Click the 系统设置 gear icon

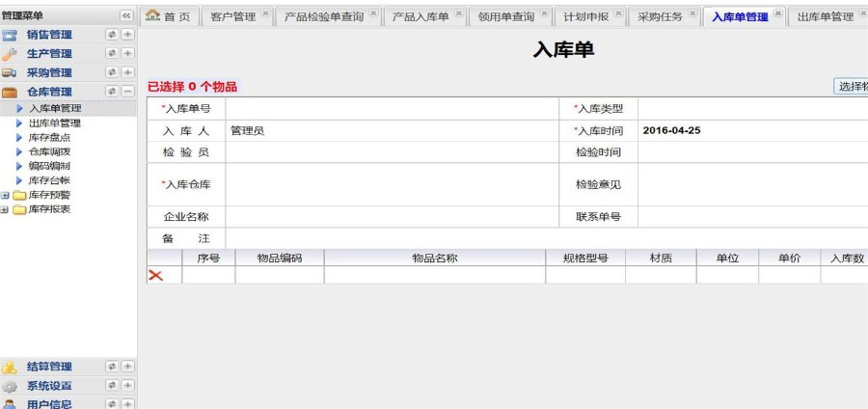(x=10, y=386)
